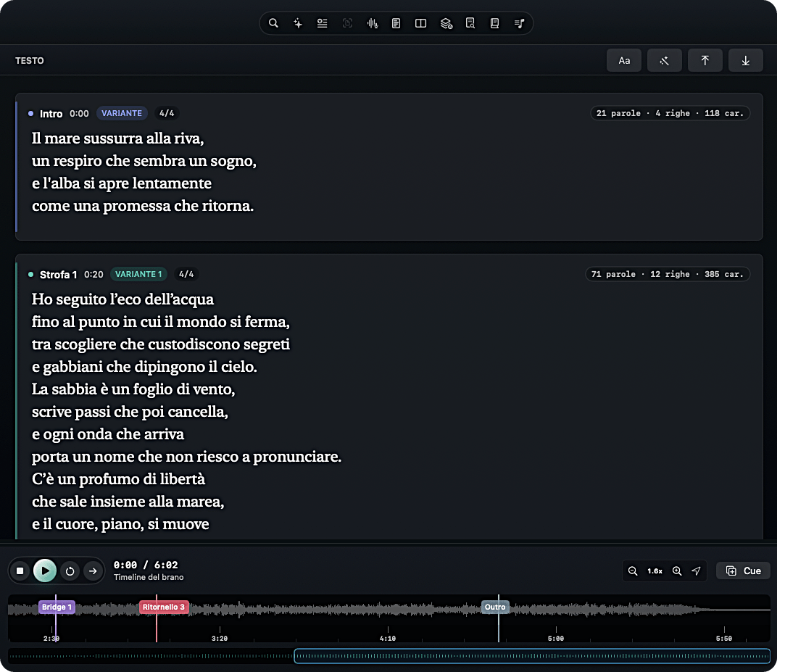Click the 1.6x zoom level value
The height and width of the screenshot is (672, 785).
click(x=655, y=571)
